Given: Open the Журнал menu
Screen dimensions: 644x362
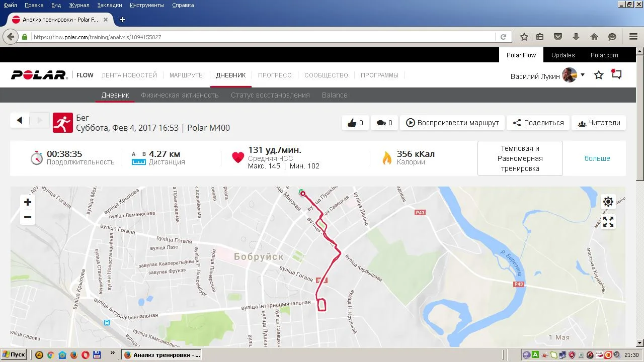Looking at the screenshot, I should point(79,5).
